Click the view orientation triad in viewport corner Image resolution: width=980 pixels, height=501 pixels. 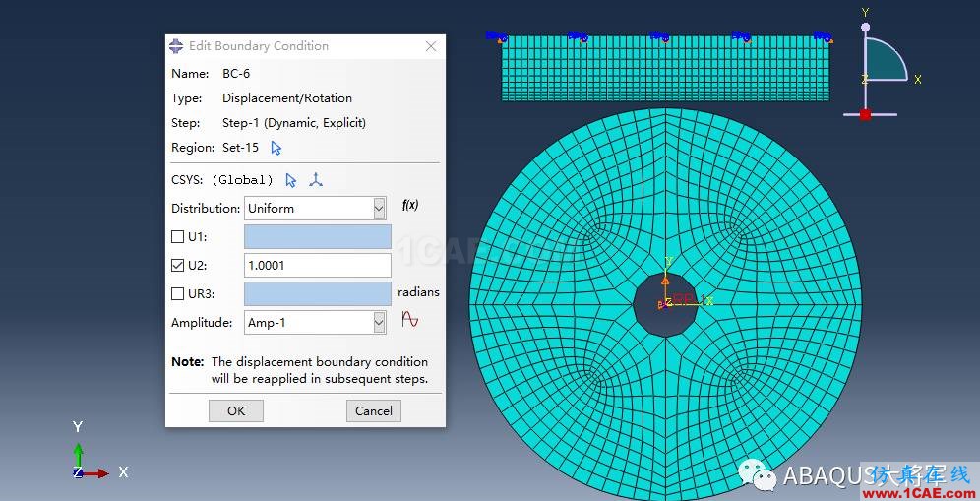coord(98,452)
